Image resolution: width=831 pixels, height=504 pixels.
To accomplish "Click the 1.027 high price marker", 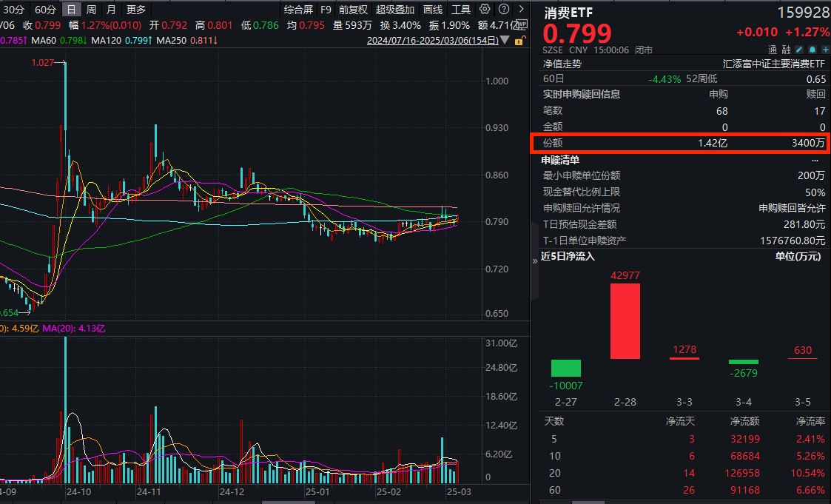I will (x=42, y=62).
